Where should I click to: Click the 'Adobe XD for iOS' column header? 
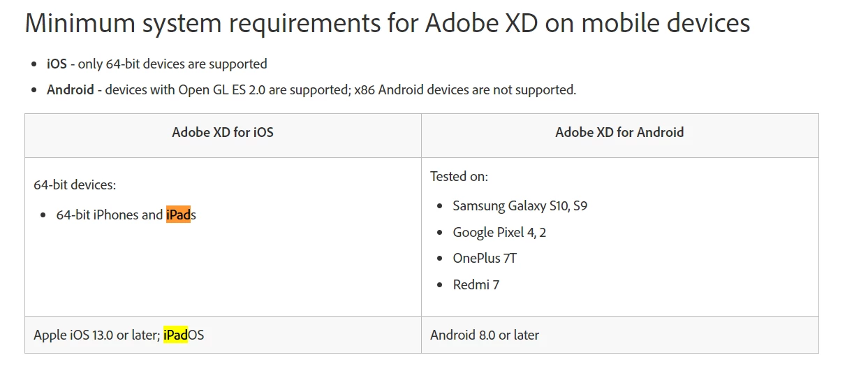pos(223,132)
